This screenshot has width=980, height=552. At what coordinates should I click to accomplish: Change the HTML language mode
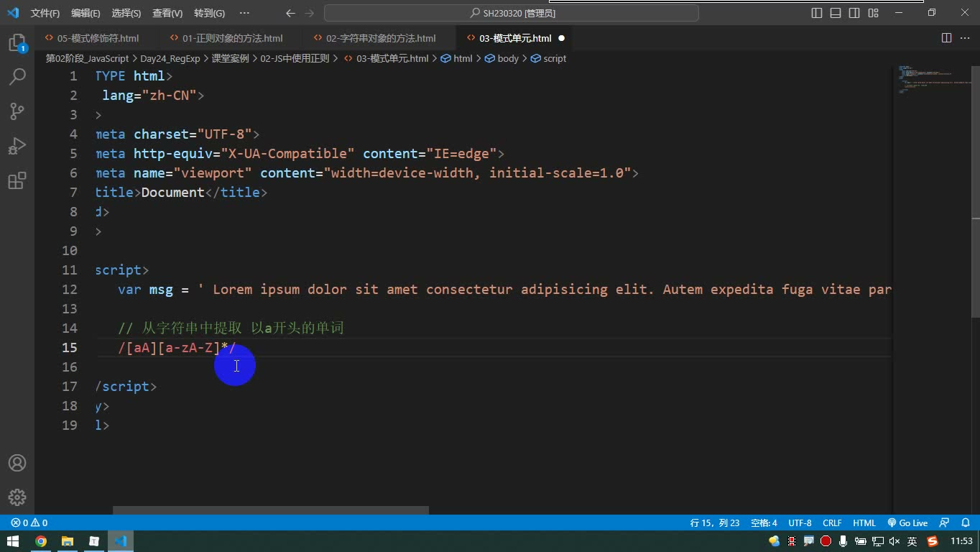pos(864,523)
